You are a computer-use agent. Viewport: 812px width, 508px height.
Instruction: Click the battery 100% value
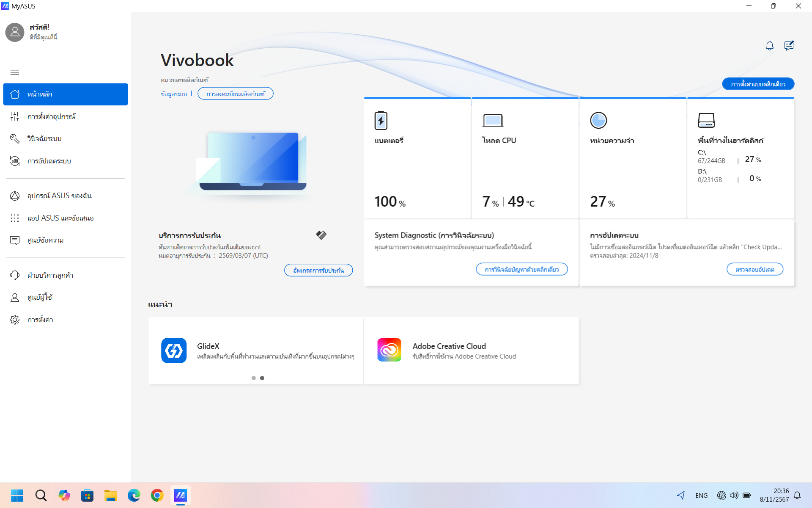point(390,202)
